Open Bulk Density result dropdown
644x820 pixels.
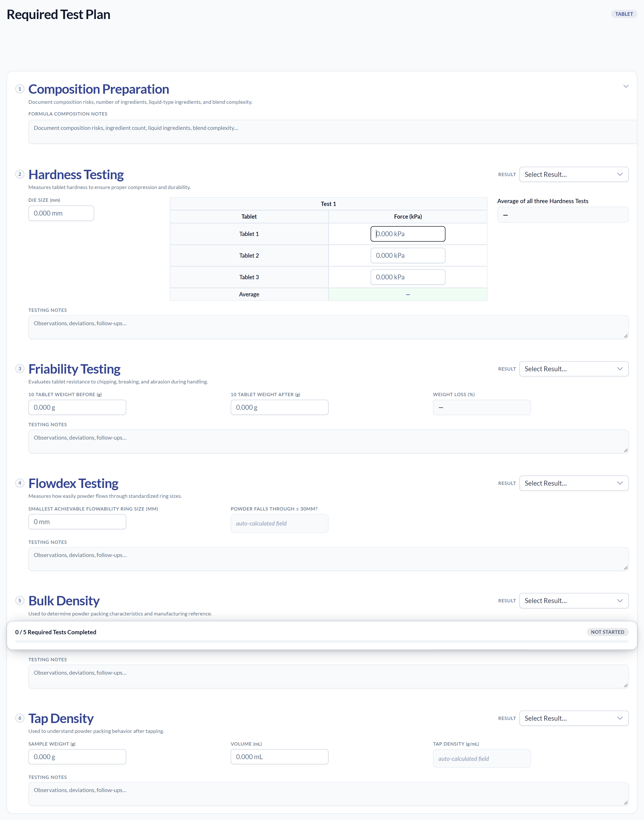click(574, 600)
